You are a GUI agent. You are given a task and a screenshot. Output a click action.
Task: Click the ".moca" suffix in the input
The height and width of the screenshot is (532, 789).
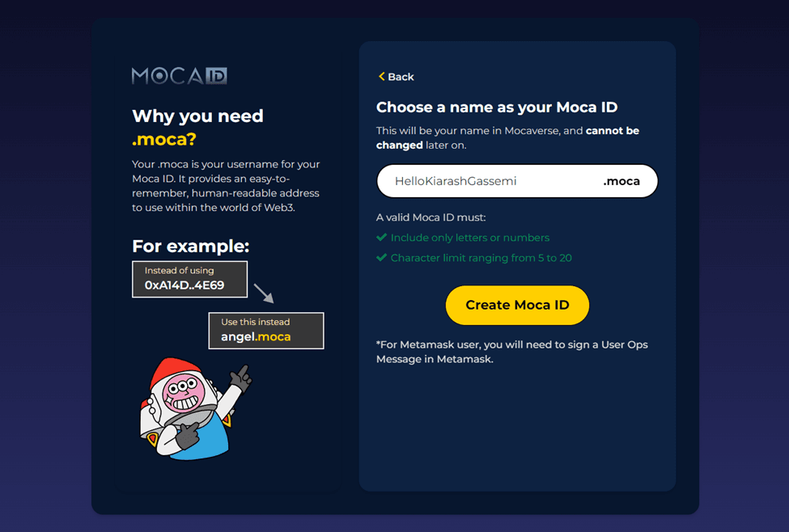pyautogui.click(x=621, y=181)
